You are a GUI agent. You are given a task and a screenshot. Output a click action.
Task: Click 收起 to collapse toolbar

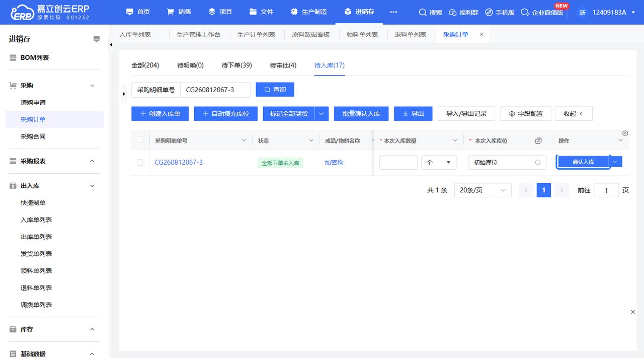[574, 114]
